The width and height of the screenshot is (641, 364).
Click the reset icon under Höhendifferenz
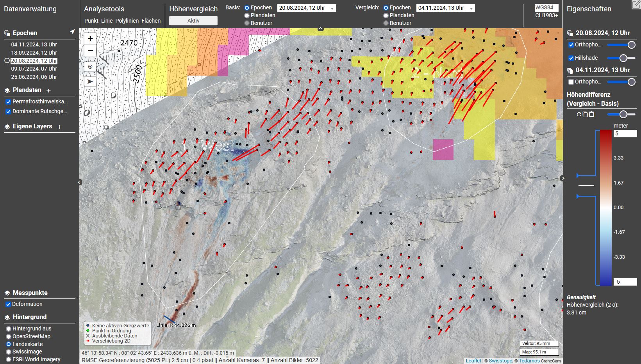579,114
